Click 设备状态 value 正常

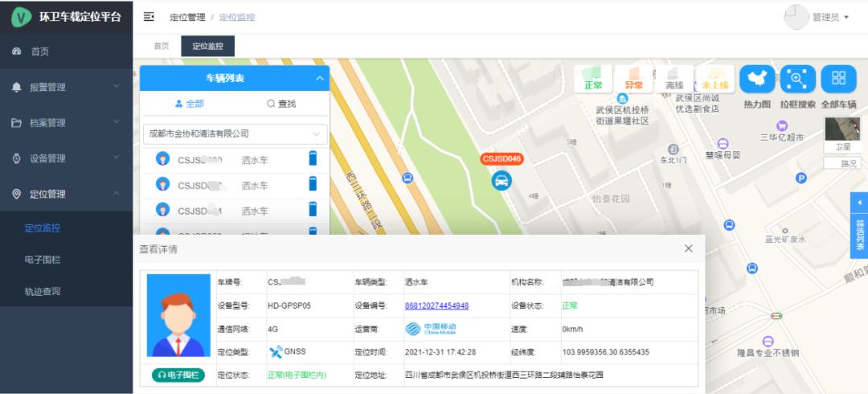570,306
